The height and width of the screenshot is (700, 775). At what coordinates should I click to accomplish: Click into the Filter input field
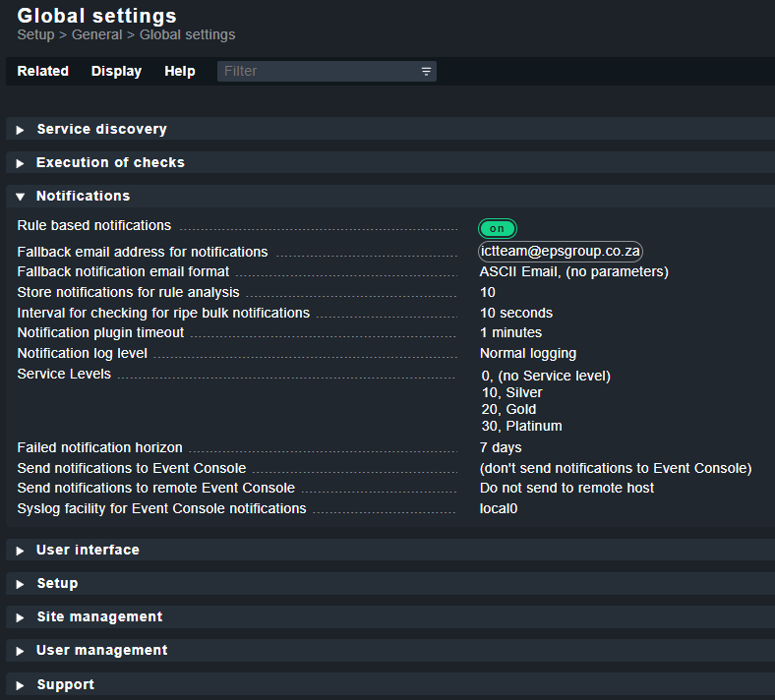pos(319,71)
